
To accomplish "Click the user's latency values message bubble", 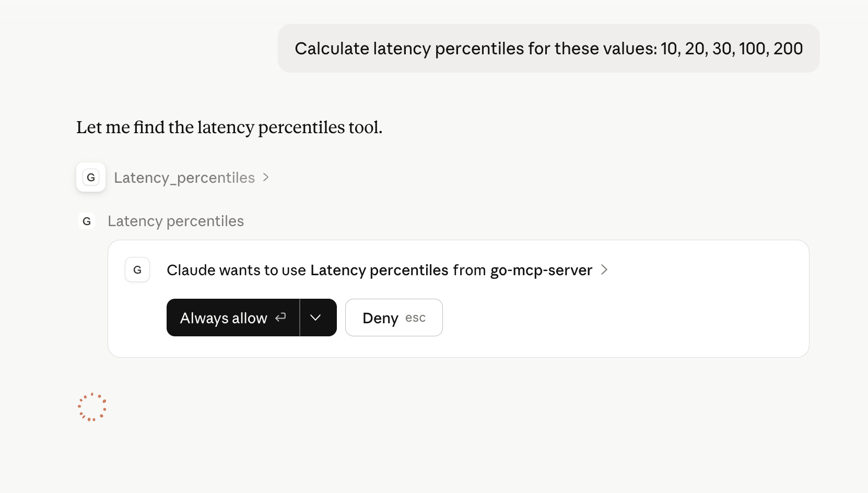I will pyautogui.click(x=548, y=48).
